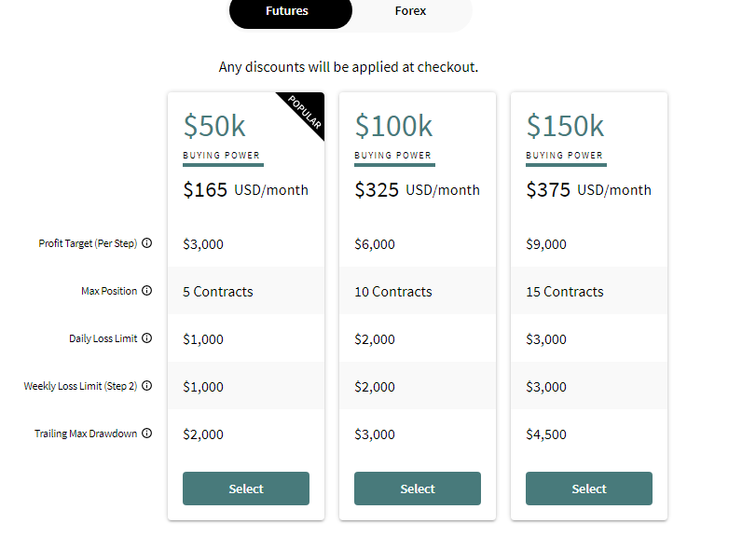Open the Max Position info tooltip icon
The image size is (756, 537).
tap(147, 291)
